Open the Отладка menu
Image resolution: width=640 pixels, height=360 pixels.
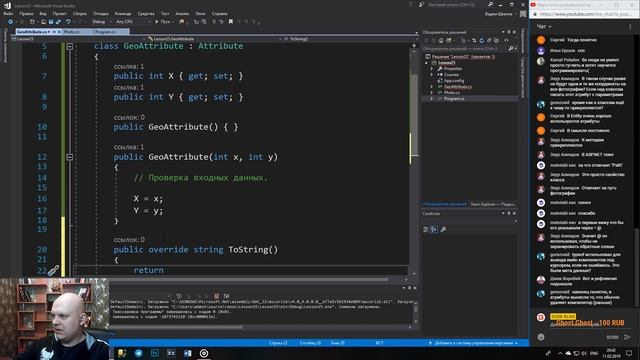(x=100, y=13)
